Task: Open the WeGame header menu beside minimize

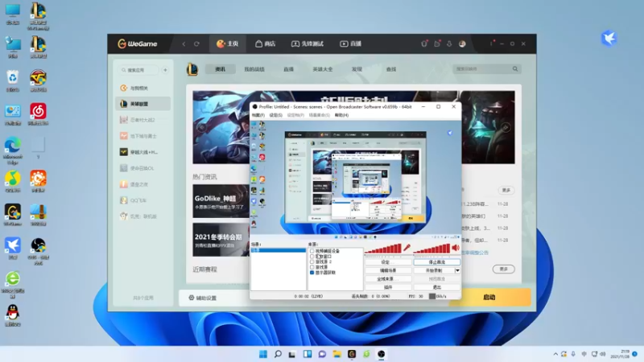Action: [492, 43]
